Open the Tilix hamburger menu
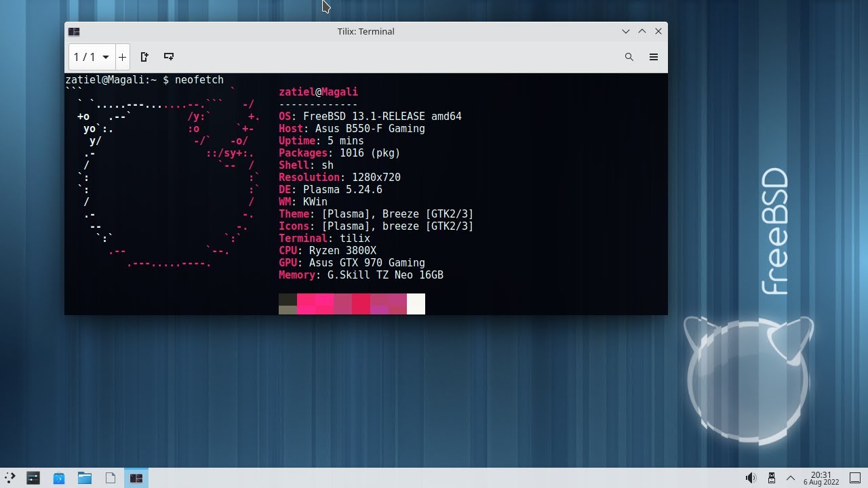Viewport: 868px width, 488px height. [x=654, y=57]
